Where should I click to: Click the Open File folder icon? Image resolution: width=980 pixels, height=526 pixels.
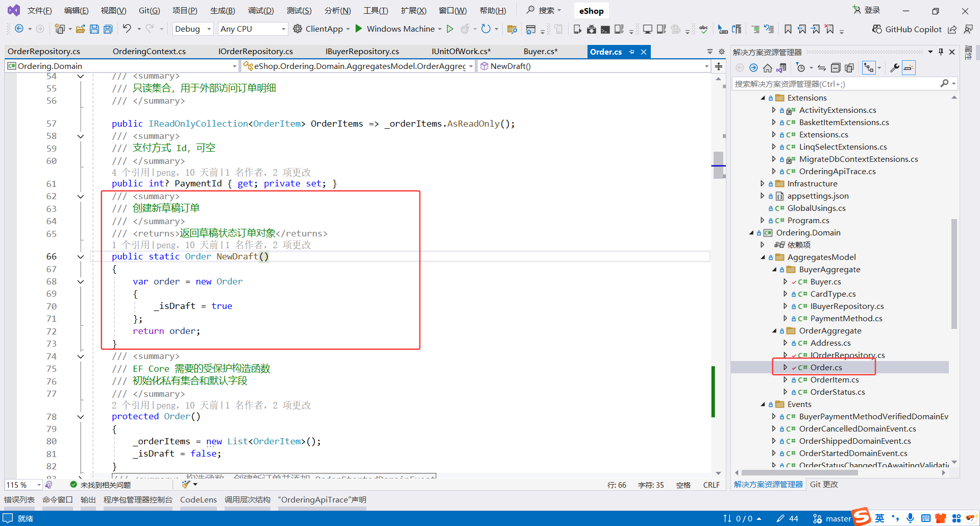[80, 29]
